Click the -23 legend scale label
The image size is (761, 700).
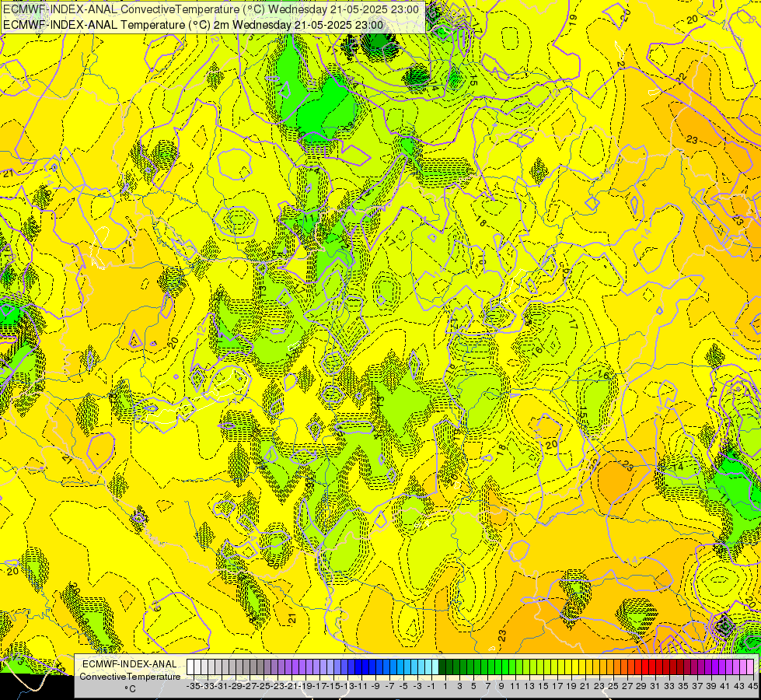tap(278, 687)
